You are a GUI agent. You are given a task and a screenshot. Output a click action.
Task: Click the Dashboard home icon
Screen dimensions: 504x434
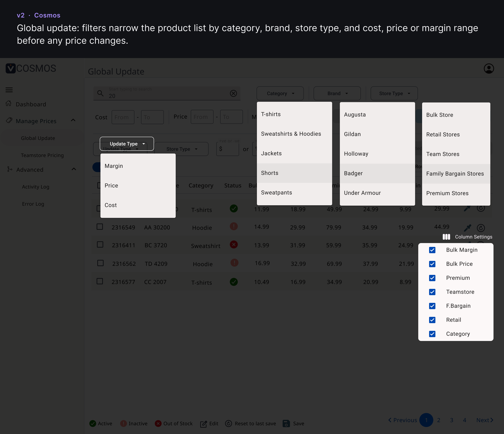point(9,104)
